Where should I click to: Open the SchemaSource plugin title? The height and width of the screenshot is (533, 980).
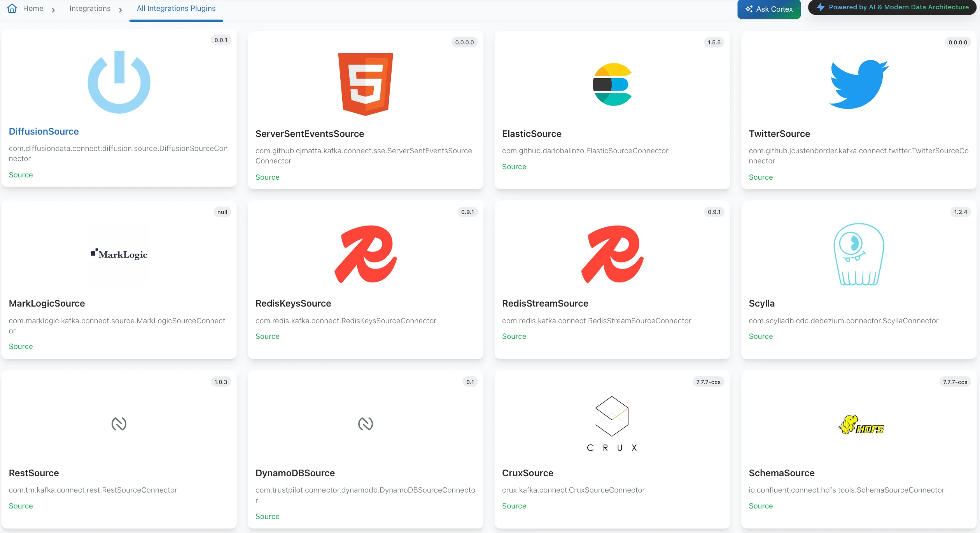782,473
